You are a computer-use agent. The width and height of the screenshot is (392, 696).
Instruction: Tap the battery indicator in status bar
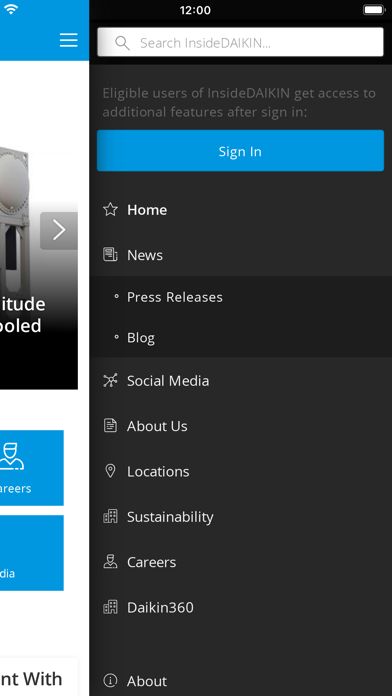[x=374, y=10]
